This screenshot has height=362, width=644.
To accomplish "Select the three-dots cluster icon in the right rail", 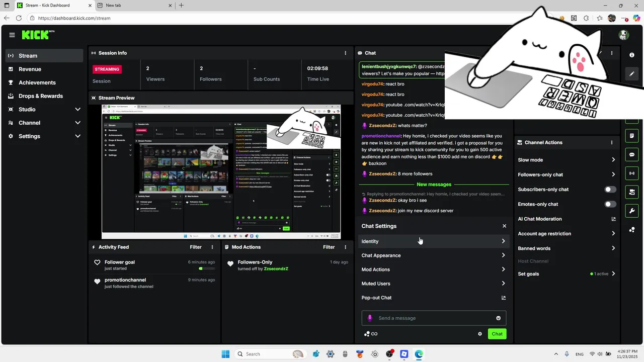I will (x=632, y=230).
